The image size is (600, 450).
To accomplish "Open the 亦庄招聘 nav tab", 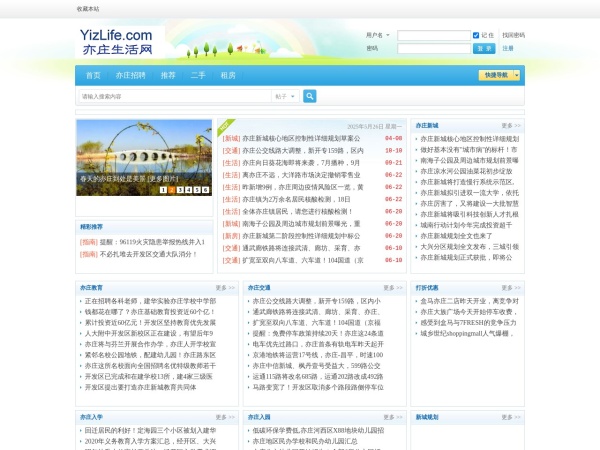I will click(x=130, y=75).
